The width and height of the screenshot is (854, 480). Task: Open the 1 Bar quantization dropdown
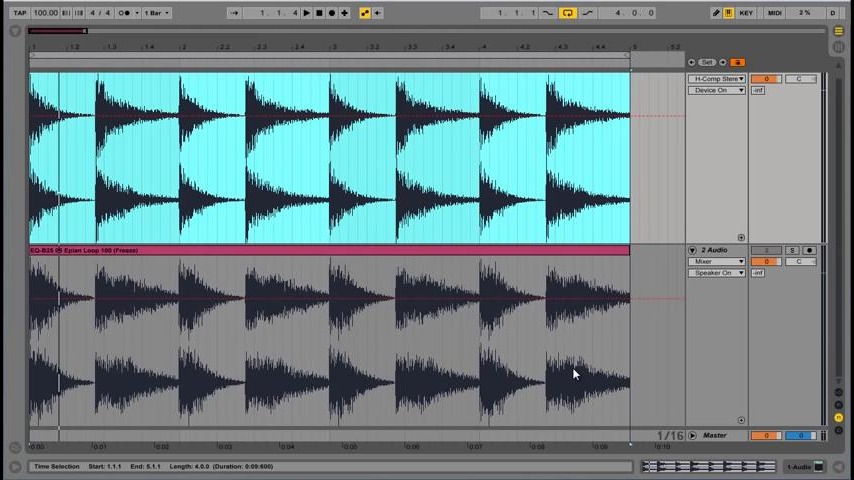click(156, 13)
